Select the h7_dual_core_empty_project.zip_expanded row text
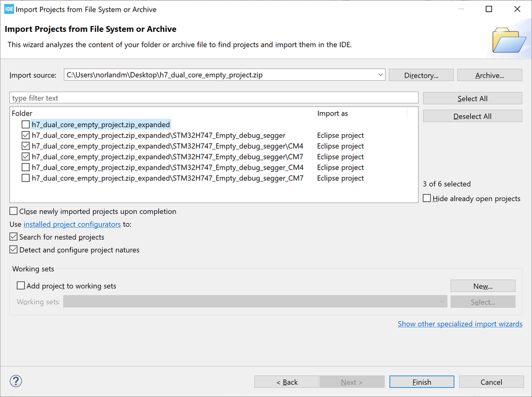The image size is (532, 397). [x=101, y=125]
